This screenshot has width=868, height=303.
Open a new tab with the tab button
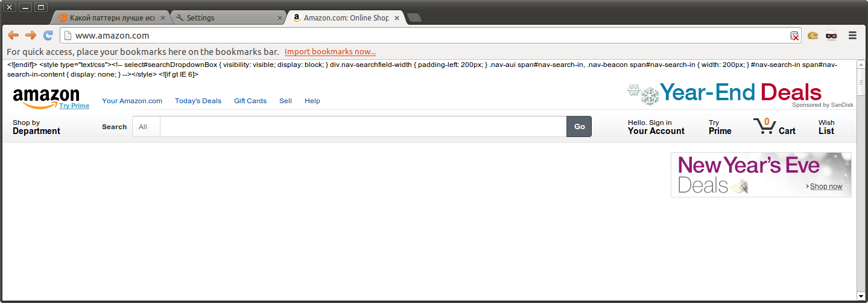pyautogui.click(x=414, y=18)
